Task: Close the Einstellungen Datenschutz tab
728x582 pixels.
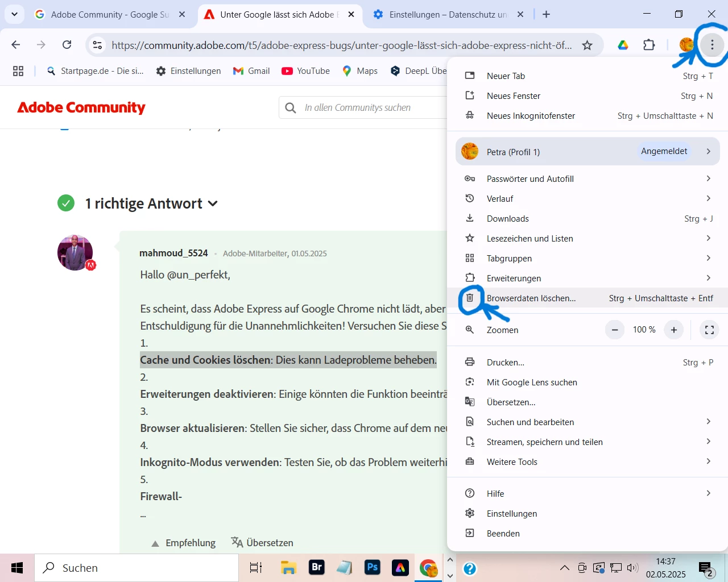Action: [520, 14]
